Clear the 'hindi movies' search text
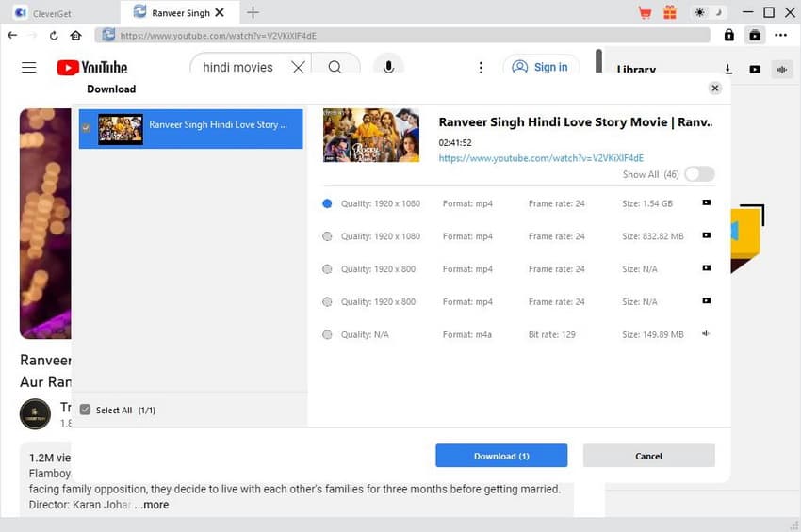This screenshot has height=532, width=801. pos(298,67)
